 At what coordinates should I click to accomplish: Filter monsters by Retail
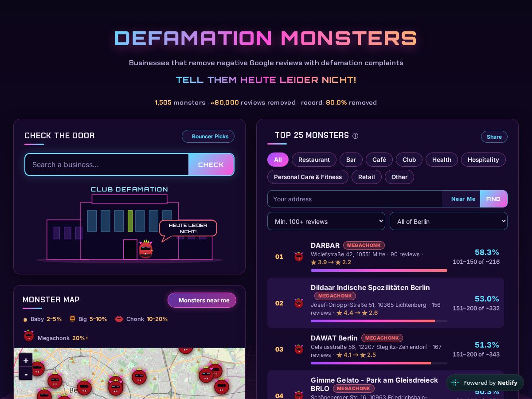click(x=367, y=177)
